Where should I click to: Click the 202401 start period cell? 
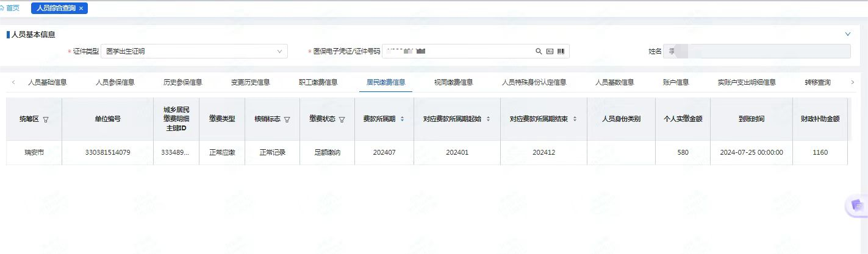[x=457, y=152]
